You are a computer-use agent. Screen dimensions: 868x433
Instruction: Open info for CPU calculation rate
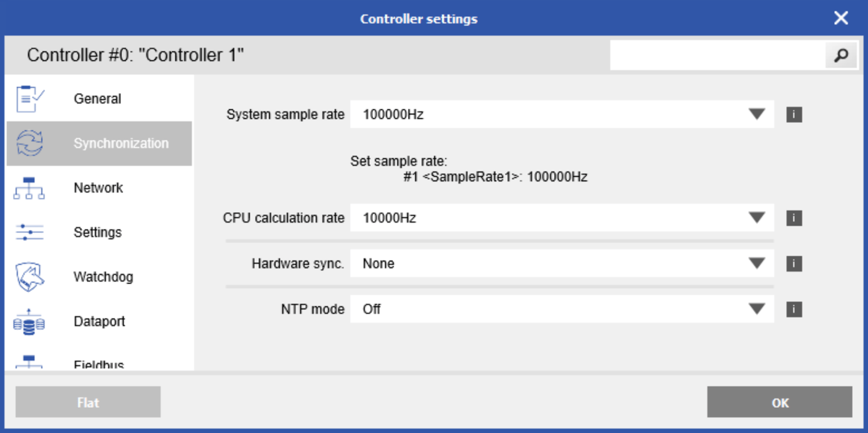(794, 218)
